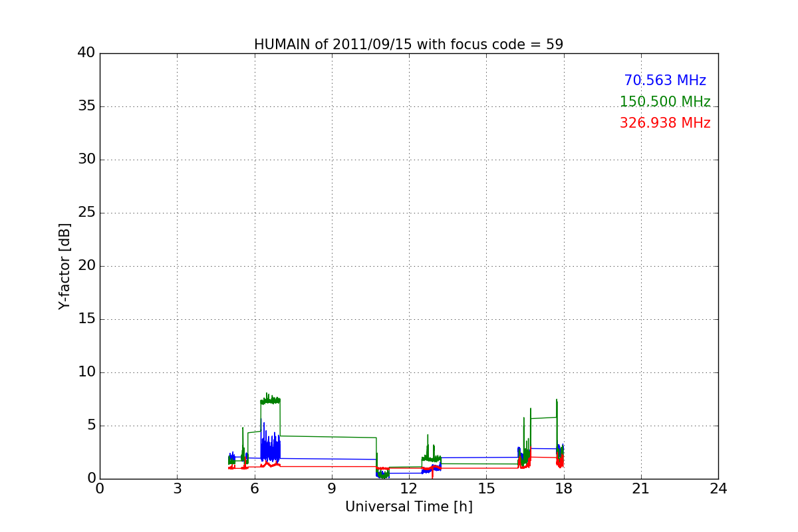The height and width of the screenshot is (532, 798).
Task: Click the 'Y-factor [dB]' axis label
Action: point(65,266)
